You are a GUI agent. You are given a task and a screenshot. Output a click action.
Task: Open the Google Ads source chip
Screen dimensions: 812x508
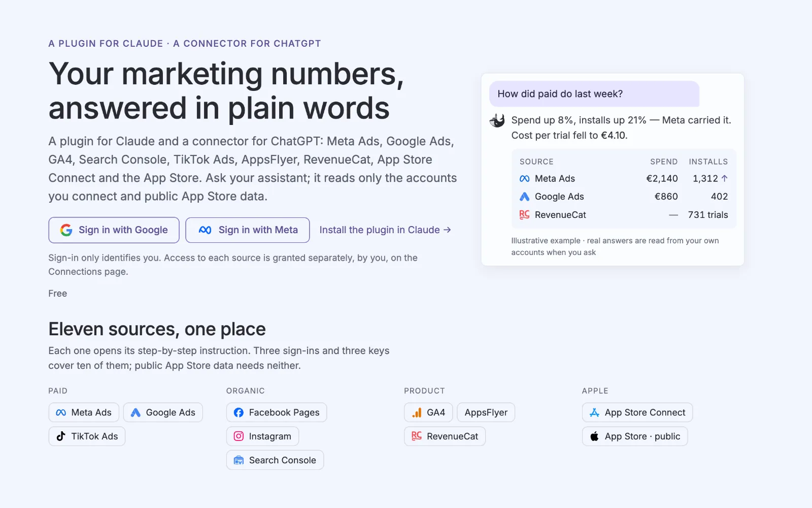click(163, 412)
